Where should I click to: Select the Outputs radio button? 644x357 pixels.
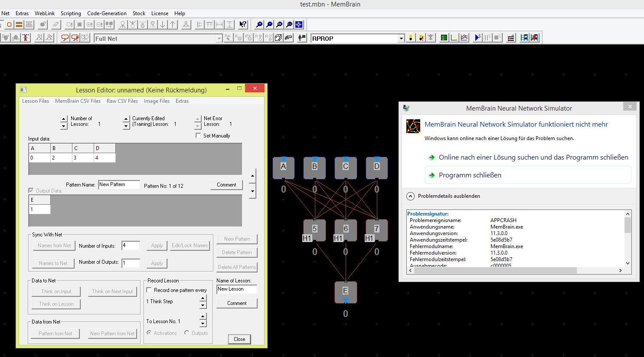pos(186,333)
